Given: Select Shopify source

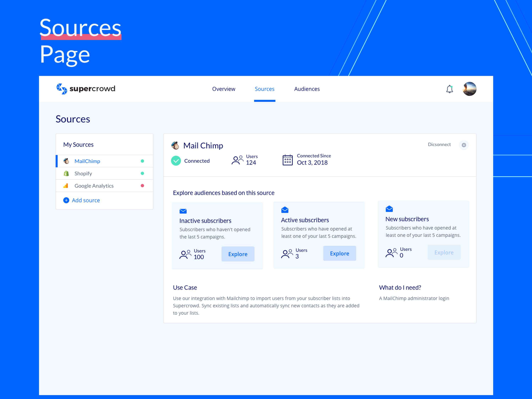Looking at the screenshot, I should click(104, 173).
